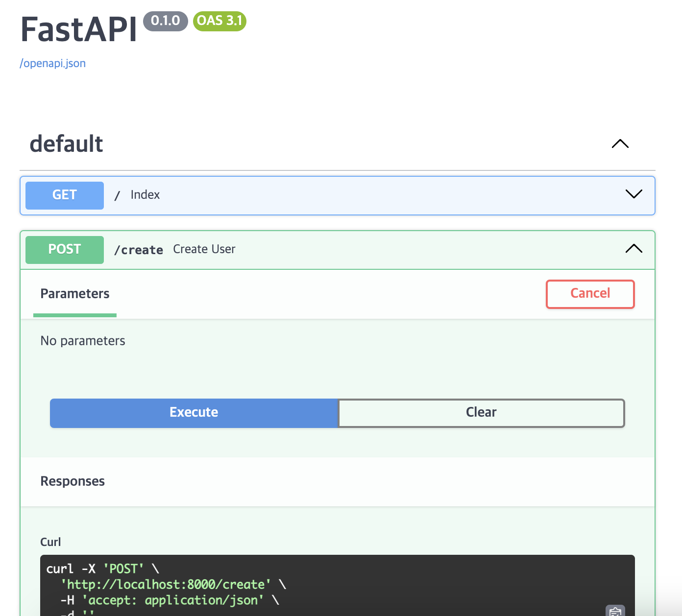Collapse the POST /create endpoint chevron
The height and width of the screenshot is (616, 682).
click(x=634, y=248)
